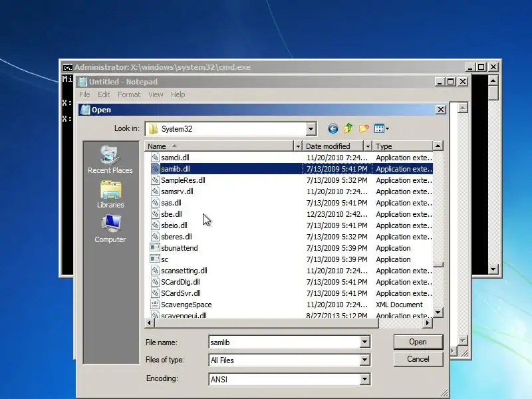Open Computer in sidebar
This screenshot has width=532, height=399.
pos(110,229)
